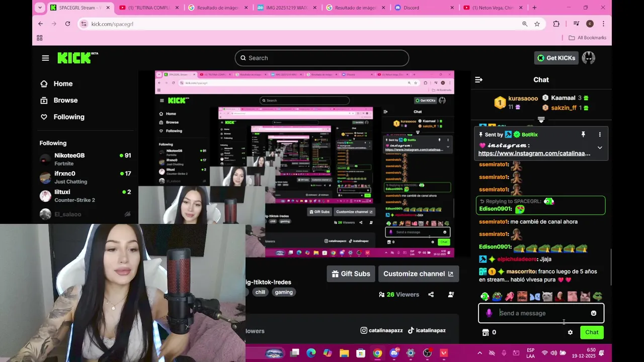Open NikoteeGB's followed channel
This screenshot has width=644, height=362.
coord(86,159)
